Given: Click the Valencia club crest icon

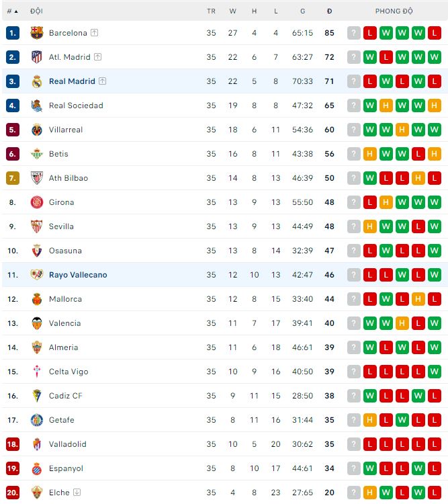Looking at the screenshot, I should (x=37, y=323).
